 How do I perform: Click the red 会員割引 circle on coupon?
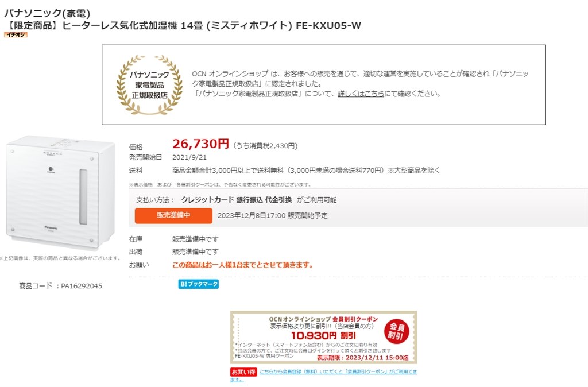click(x=396, y=331)
